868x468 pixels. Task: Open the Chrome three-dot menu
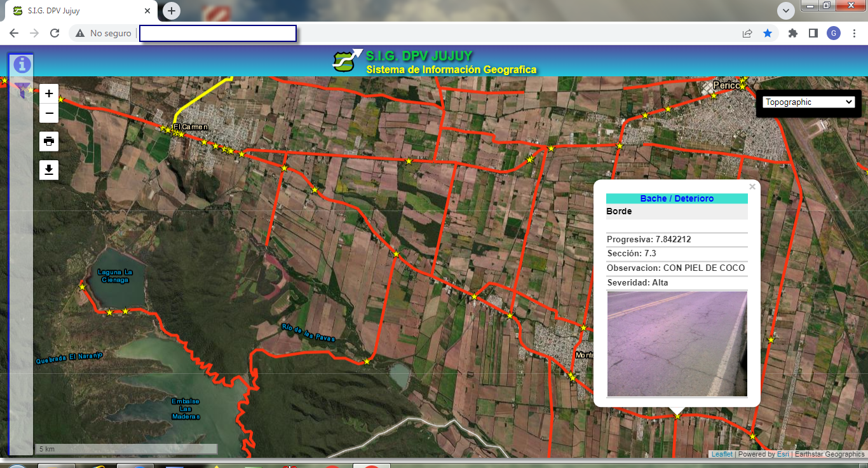pyautogui.click(x=854, y=33)
